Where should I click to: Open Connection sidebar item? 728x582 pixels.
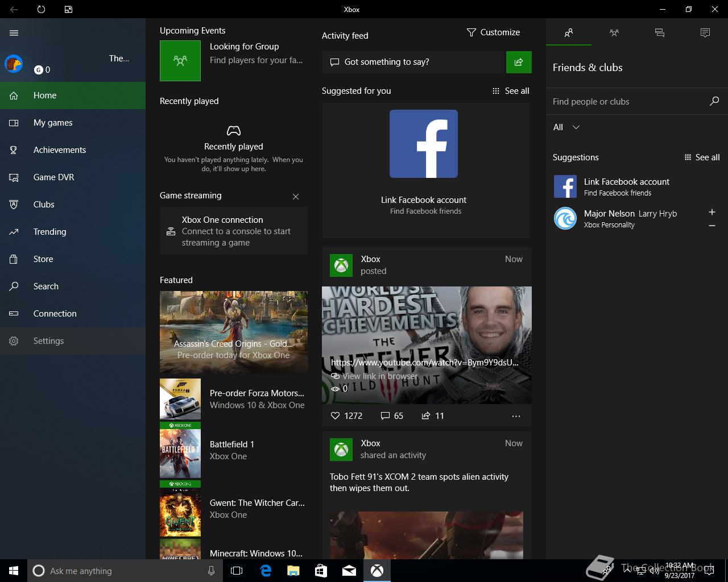(73, 314)
